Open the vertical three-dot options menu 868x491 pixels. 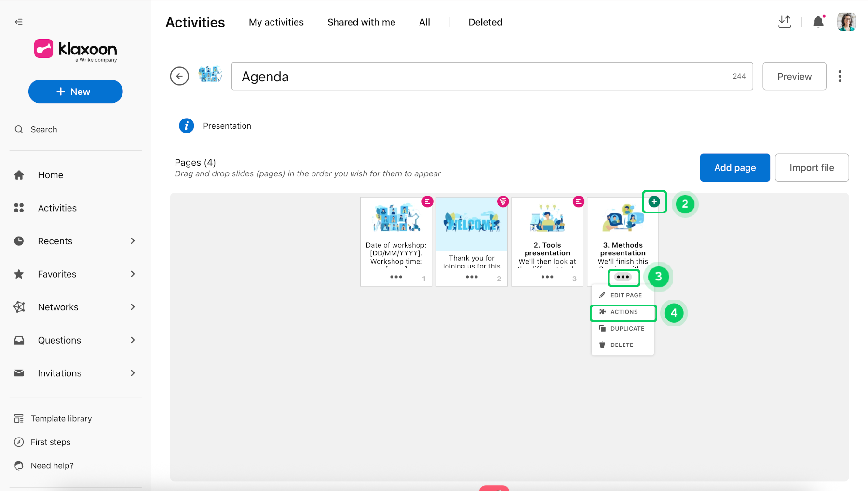[x=840, y=76]
